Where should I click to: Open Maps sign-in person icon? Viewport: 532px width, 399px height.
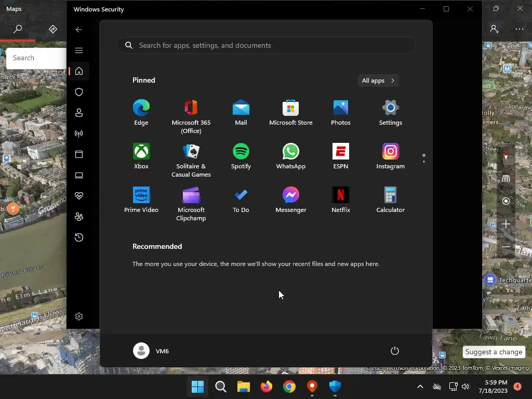[495, 29]
